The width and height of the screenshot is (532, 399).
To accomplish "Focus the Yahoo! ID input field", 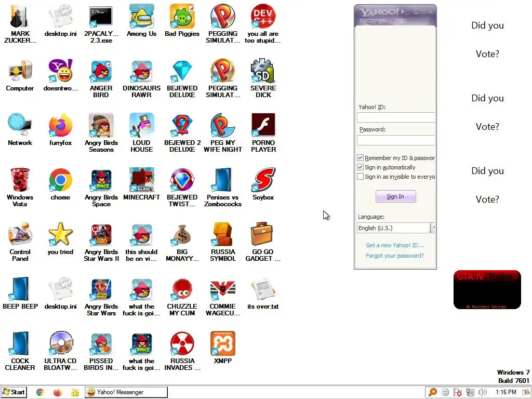I will pos(396,117).
